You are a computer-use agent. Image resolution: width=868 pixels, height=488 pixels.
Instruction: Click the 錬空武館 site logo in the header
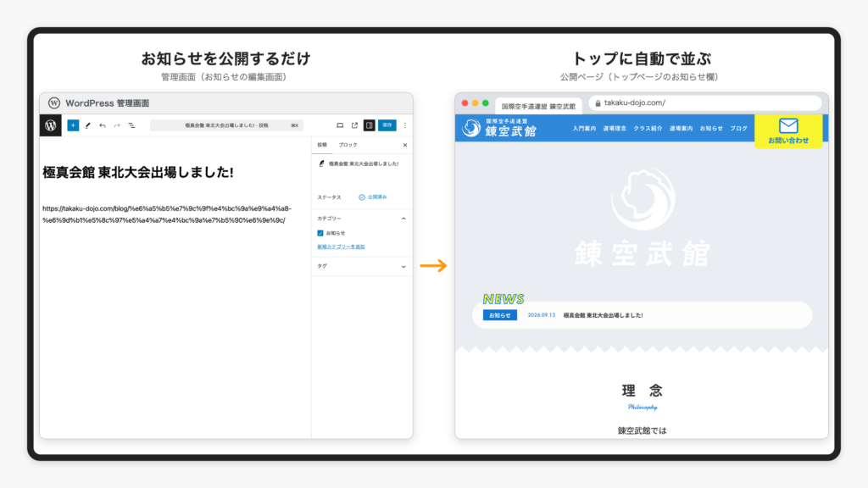tap(500, 129)
